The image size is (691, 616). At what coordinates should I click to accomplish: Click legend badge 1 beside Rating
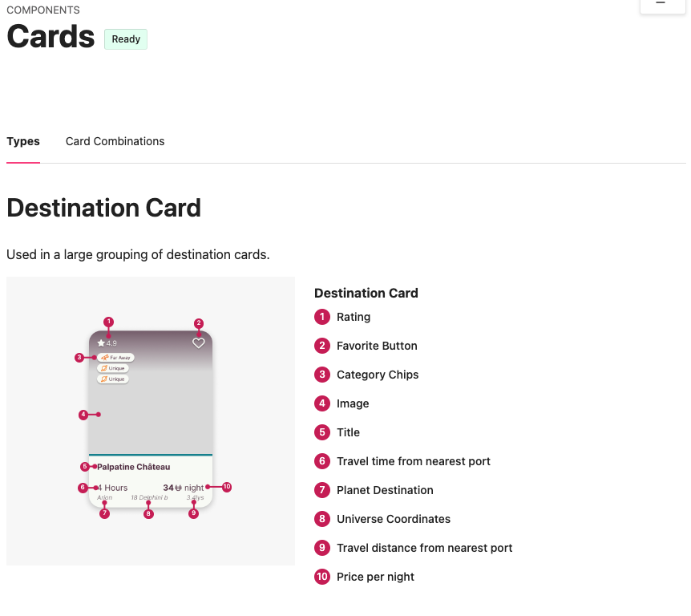pos(322,317)
